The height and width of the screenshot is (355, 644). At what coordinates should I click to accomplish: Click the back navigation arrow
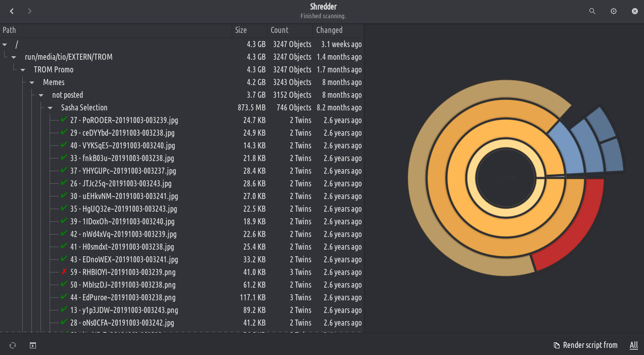coord(12,11)
